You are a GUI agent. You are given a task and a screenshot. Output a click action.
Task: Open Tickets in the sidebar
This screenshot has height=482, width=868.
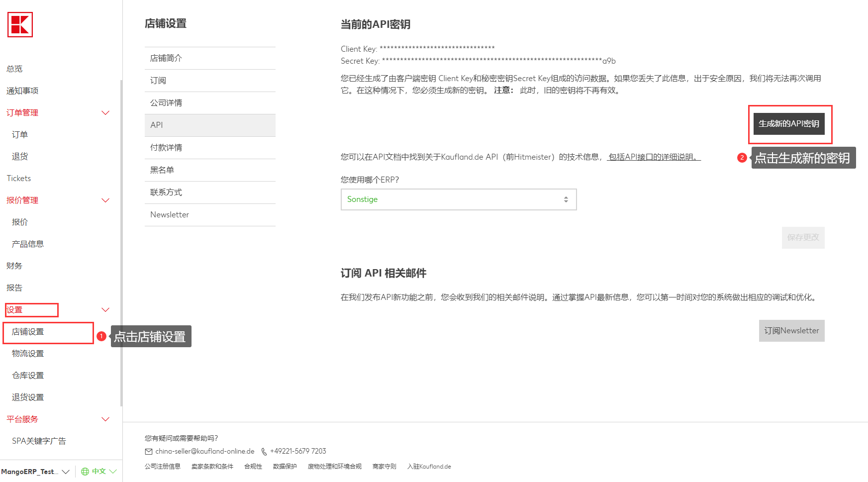point(19,178)
